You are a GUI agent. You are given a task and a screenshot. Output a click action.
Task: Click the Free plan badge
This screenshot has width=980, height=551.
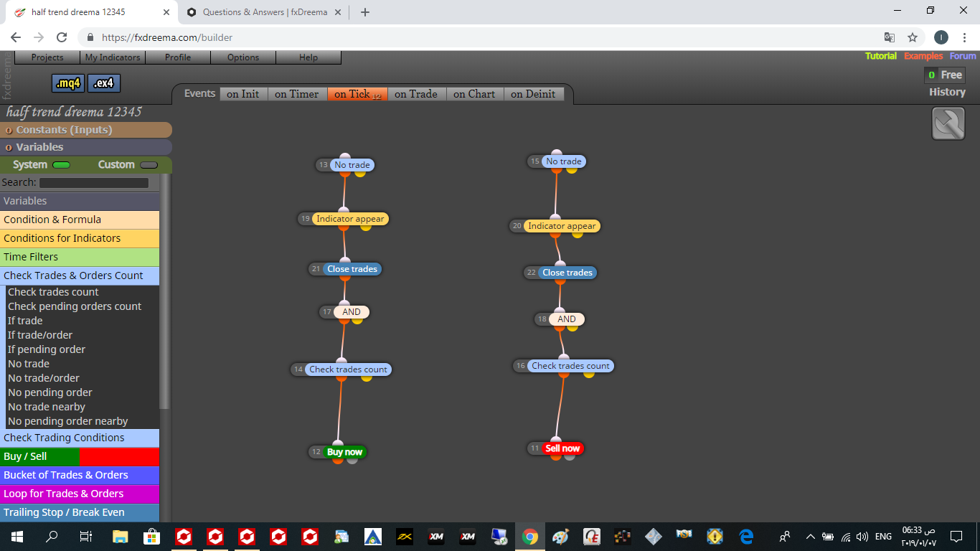pyautogui.click(x=945, y=75)
